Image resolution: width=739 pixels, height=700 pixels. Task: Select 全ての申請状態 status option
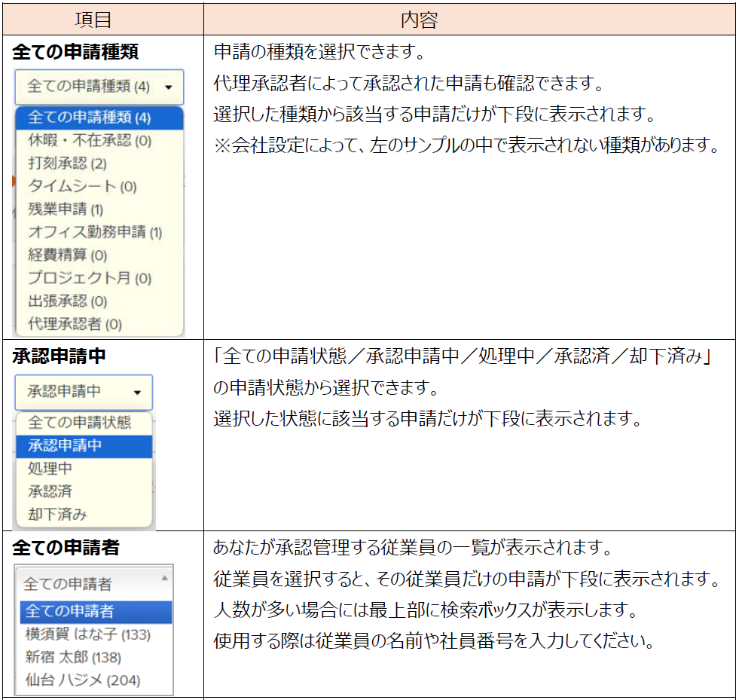click(x=79, y=422)
